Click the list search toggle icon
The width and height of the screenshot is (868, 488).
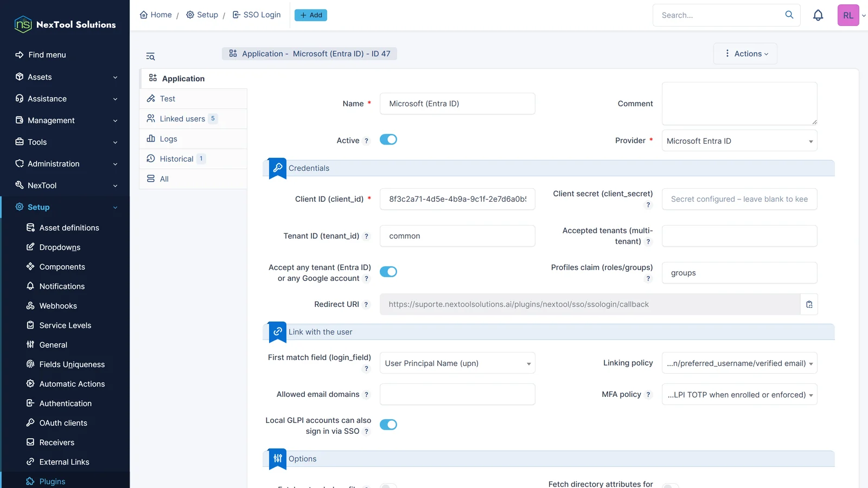150,56
